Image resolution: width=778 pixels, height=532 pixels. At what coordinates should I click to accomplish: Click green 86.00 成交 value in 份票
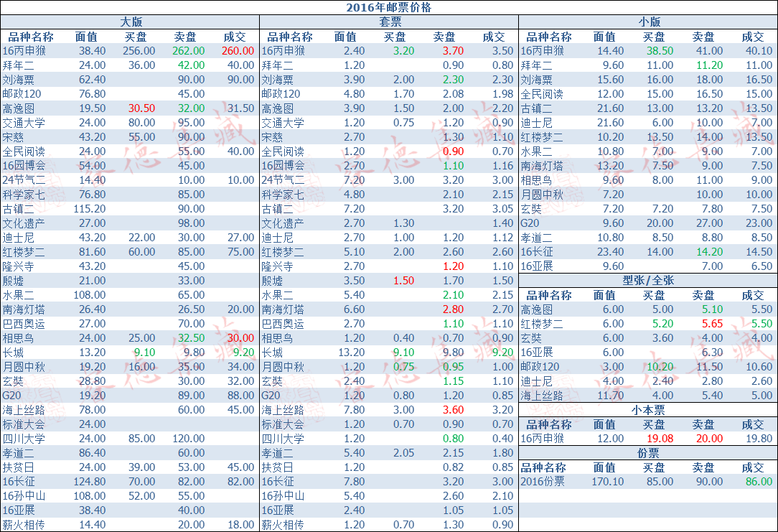click(x=759, y=481)
